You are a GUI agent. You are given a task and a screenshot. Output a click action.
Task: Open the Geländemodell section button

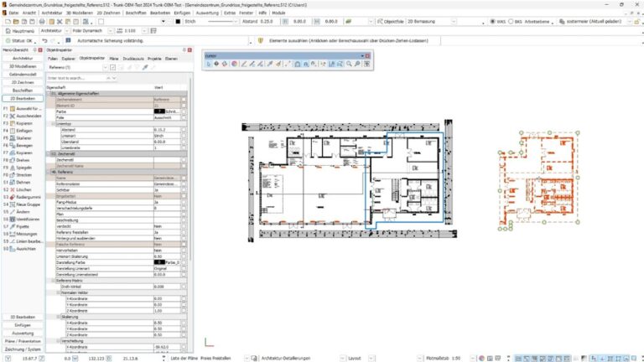click(x=23, y=75)
